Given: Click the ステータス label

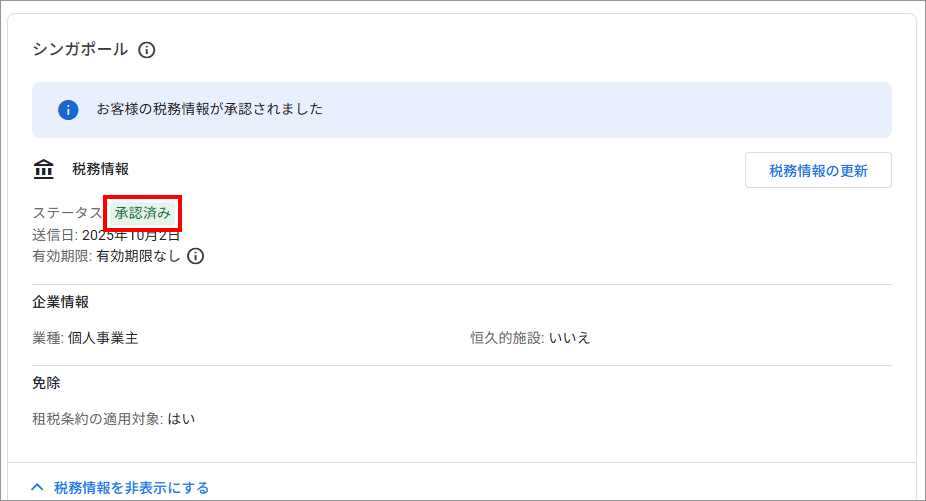Looking at the screenshot, I should click(66, 213).
